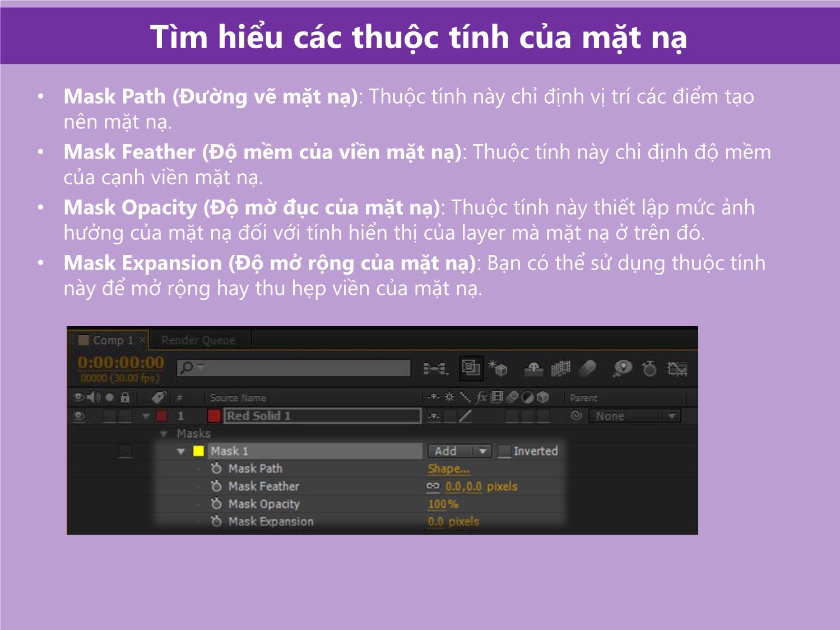
Task: Toggle Motion Blur switch for Red Solid 1
Action: (x=512, y=416)
